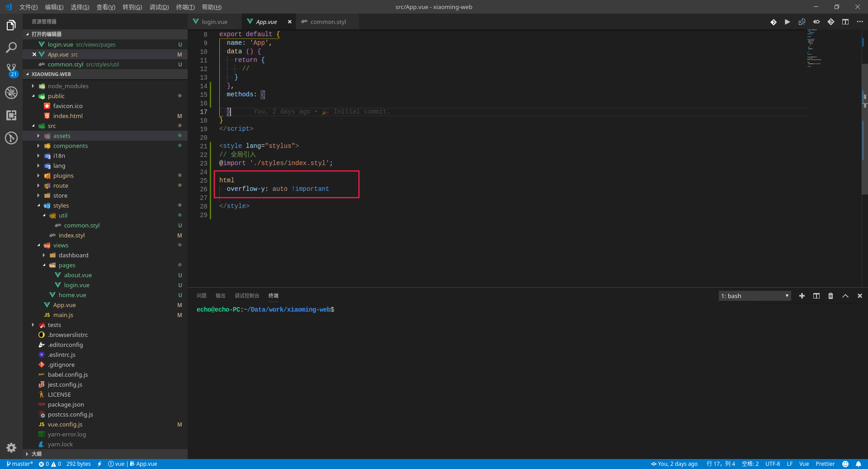
Task: Kill the terminal with trash icon
Action: point(831,296)
